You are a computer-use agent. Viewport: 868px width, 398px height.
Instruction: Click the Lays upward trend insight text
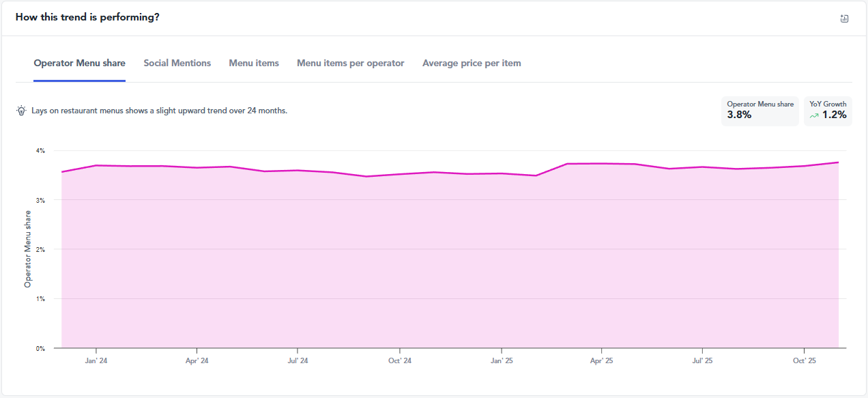(159, 111)
